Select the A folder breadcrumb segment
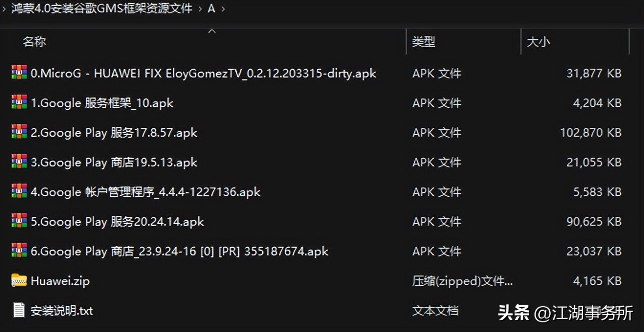This screenshot has width=644, height=332. coord(211,9)
